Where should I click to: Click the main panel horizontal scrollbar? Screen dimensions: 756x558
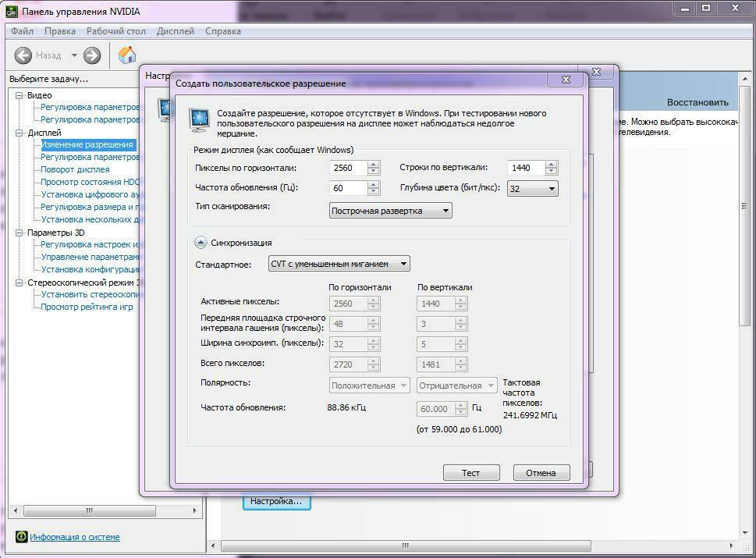coord(405,546)
